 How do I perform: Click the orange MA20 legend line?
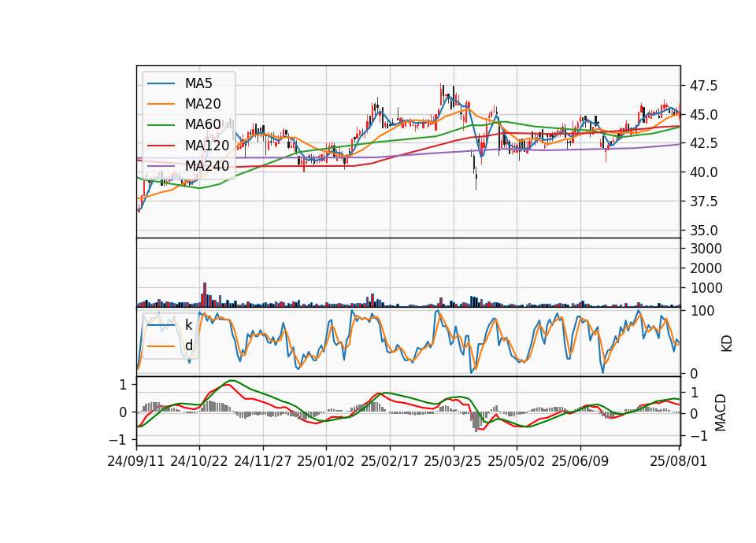point(161,104)
